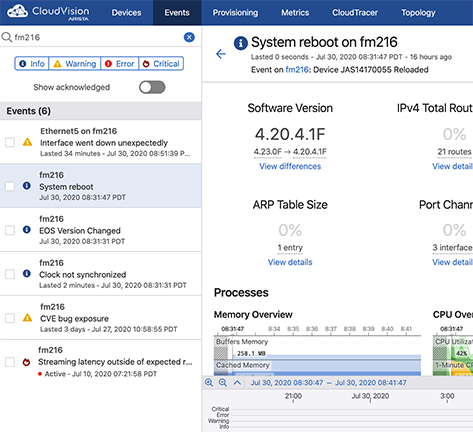Select CVE bug exposure event text
Viewport: 473px width, 432px height.
(74, 319)
